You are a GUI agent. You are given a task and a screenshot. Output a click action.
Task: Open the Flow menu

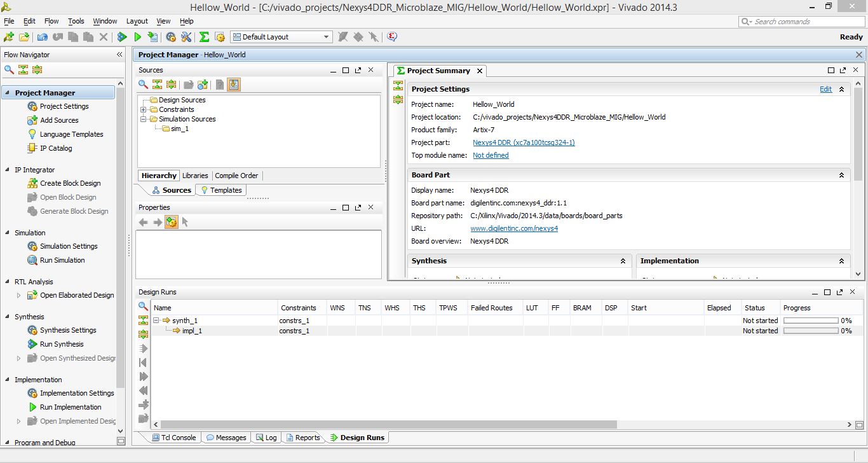(51, 21)
